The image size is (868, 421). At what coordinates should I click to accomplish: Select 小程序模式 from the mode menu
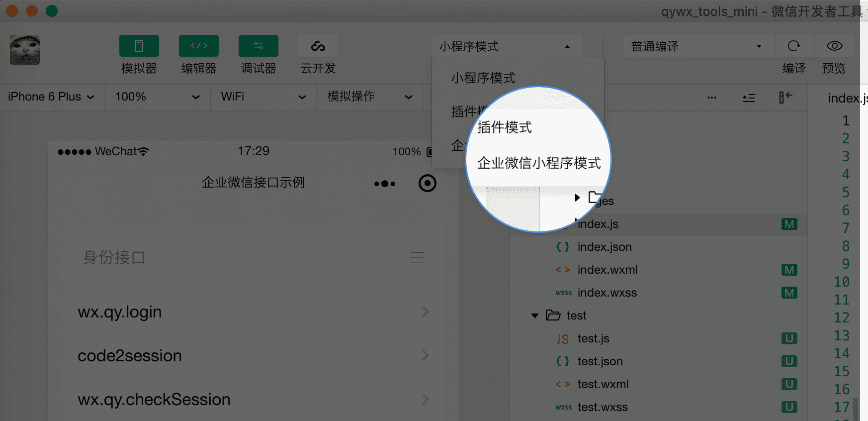coord(483,78)
